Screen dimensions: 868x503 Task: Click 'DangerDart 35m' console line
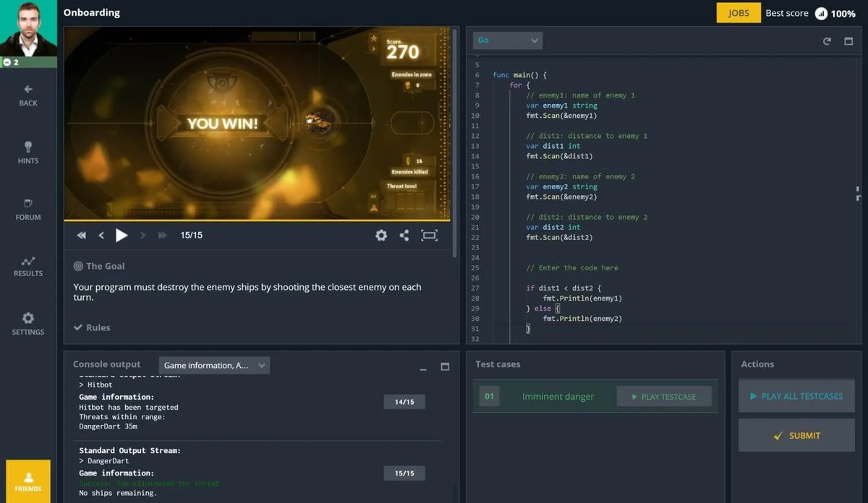(108, 426)
